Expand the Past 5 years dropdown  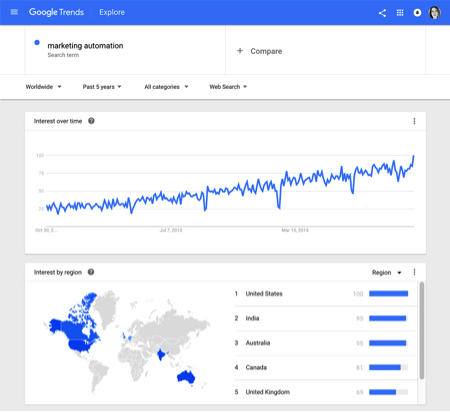click(x=102, y=87)
